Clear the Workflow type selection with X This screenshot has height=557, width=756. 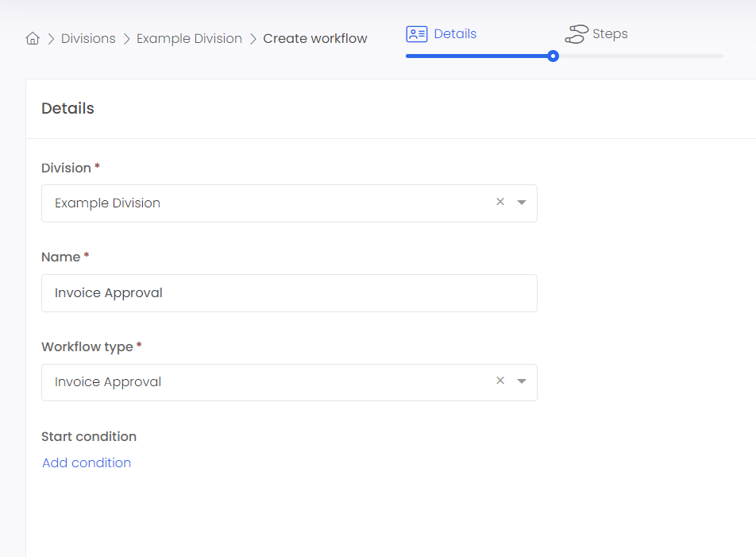[500, 381]
